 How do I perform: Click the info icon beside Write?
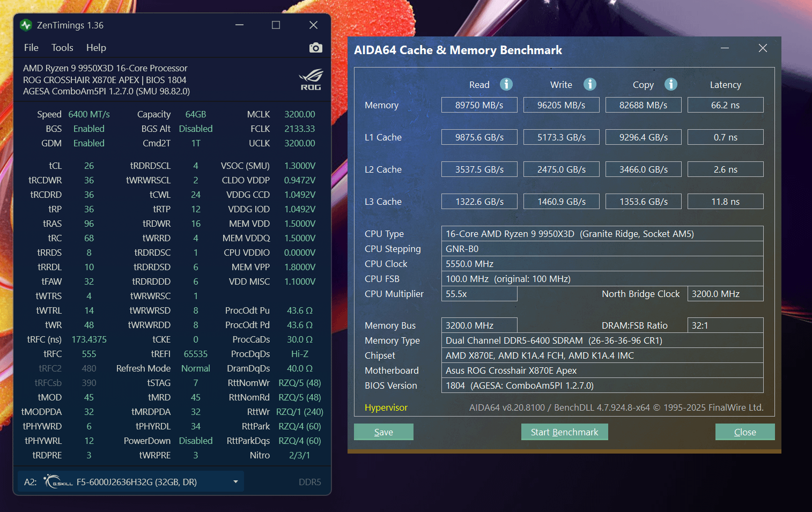pos(589,84)
